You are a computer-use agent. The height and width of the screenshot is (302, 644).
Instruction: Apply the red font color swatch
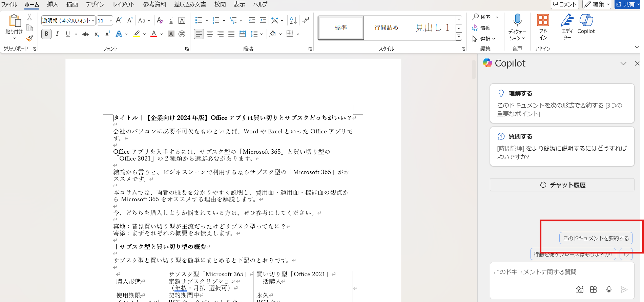tap(154, 34)
